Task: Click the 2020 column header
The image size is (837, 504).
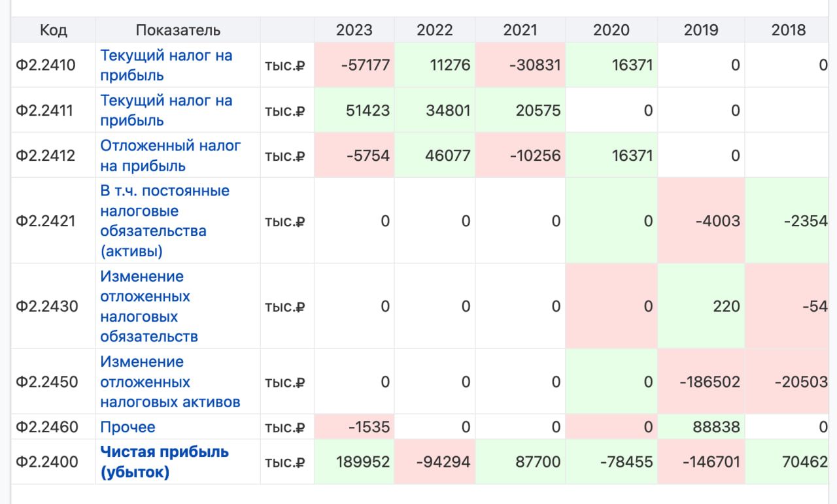Action: pos(611,30)
